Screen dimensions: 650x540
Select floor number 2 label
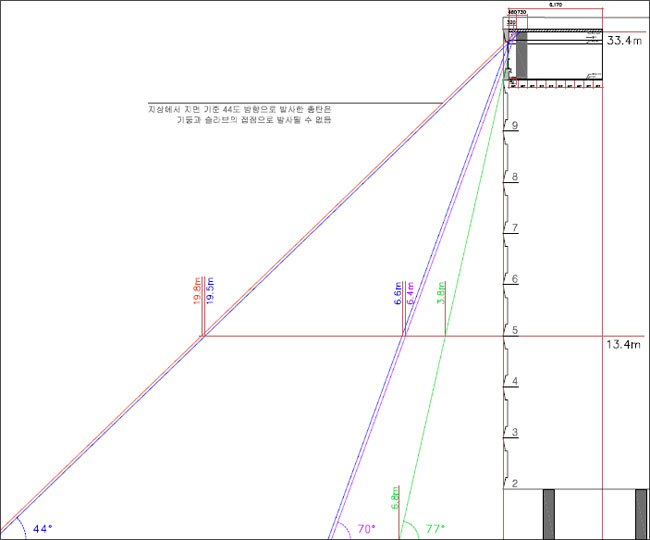tap(514, 484)
